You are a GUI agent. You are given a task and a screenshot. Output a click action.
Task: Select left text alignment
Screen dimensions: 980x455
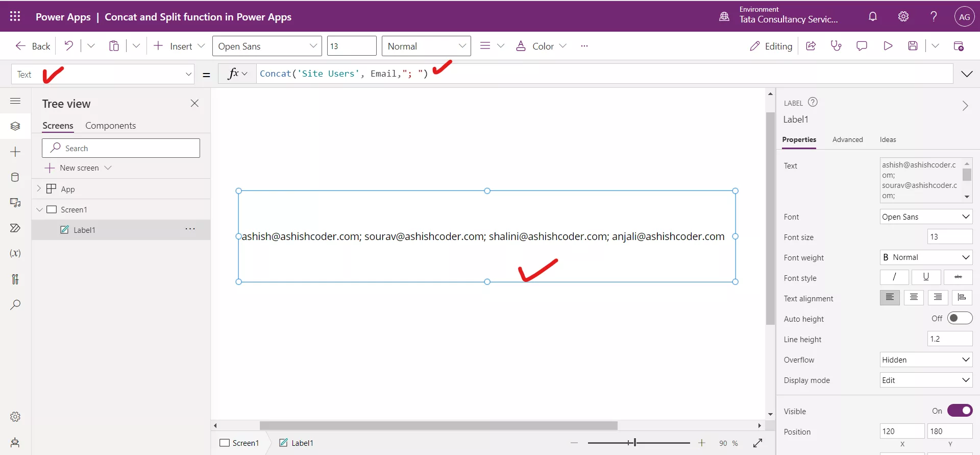point(890,298)
